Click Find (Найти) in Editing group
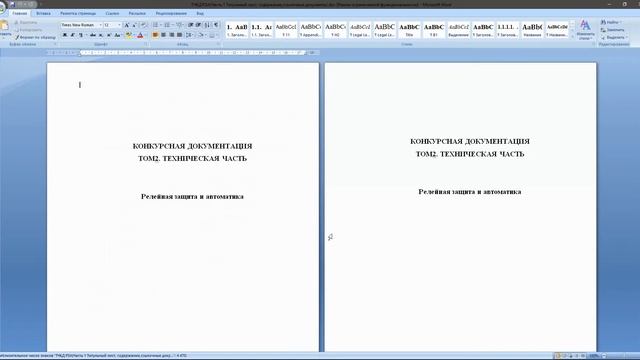This screenshot has height=360, width=640. [x=611, y=22]
